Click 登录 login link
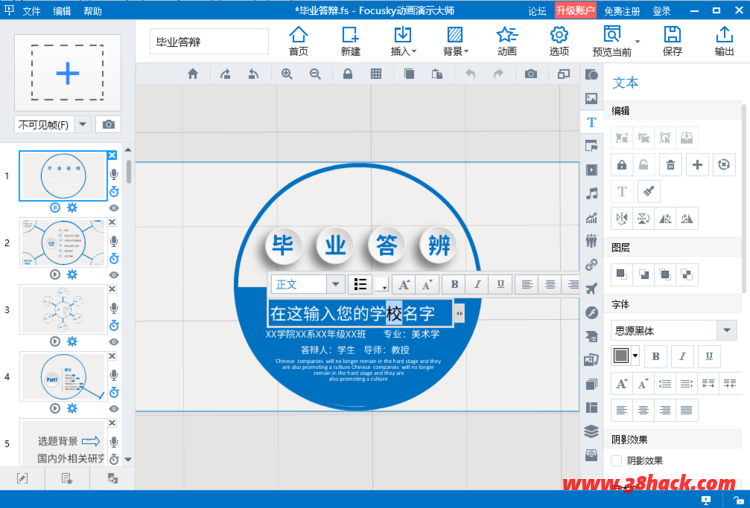Screen dimensions: 750x508 coord(662,11)
